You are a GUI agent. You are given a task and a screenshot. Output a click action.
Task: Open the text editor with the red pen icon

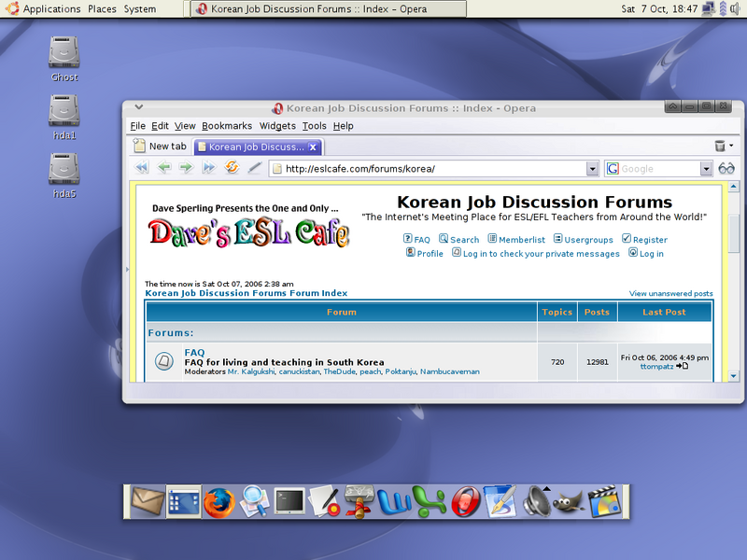click(324, 501)
